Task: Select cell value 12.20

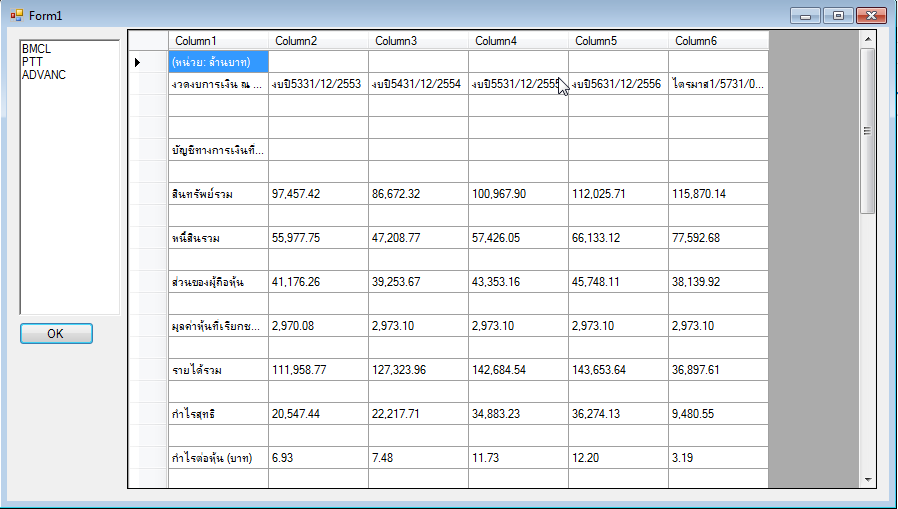Action: 619,458
